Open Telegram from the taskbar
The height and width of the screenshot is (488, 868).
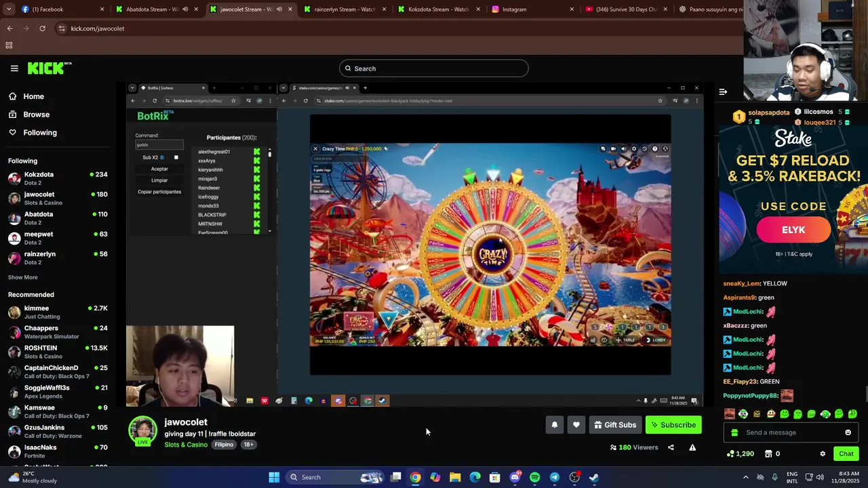pos(555,477)
